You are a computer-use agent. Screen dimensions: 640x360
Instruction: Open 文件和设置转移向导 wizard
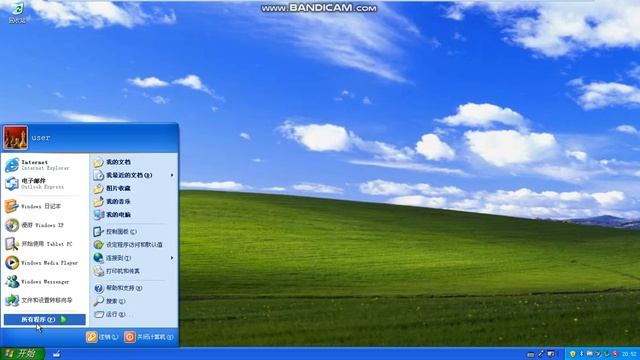(44, 300)
